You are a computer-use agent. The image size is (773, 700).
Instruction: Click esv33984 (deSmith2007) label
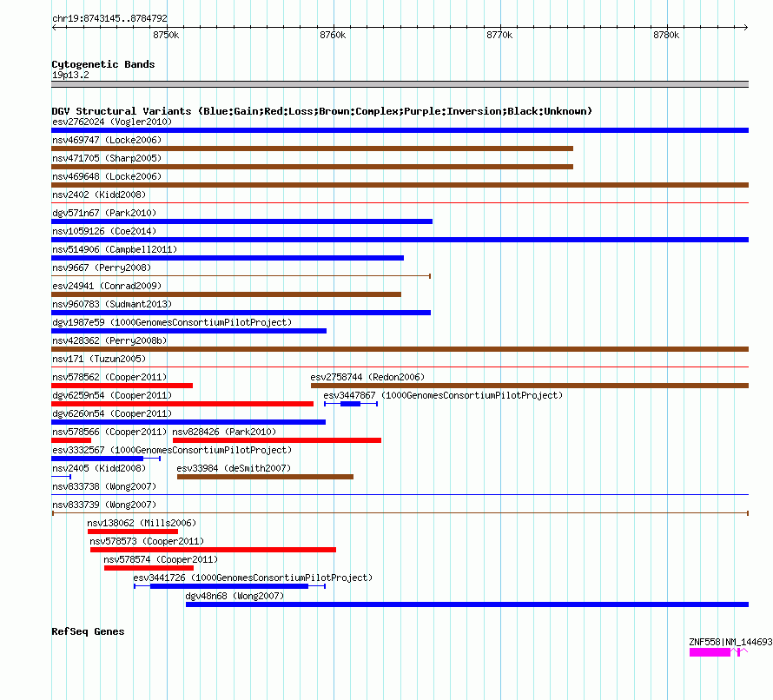click(234, 468)
